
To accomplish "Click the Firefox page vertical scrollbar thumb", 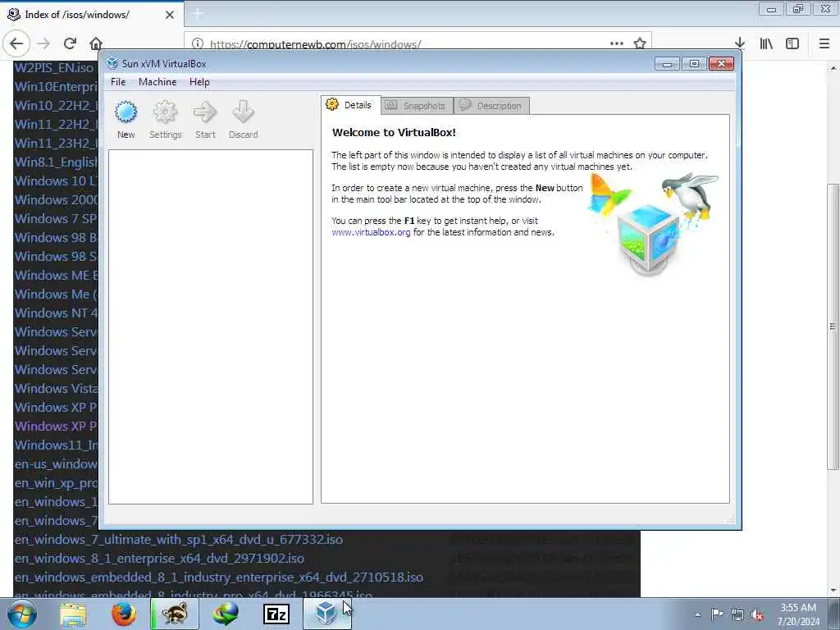I will pyautogui.click(x=832, y=326).
